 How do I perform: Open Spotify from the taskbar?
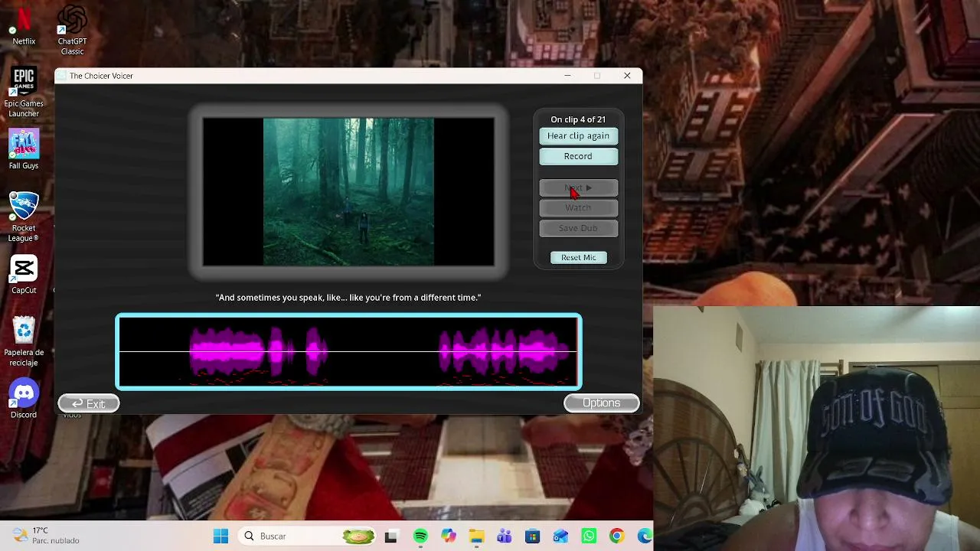[420, 536]
